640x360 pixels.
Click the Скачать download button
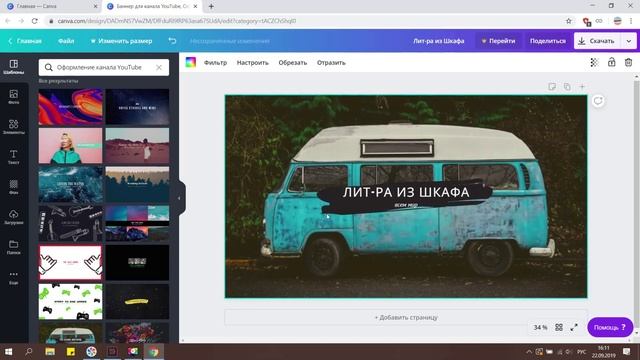pos(598,41)
